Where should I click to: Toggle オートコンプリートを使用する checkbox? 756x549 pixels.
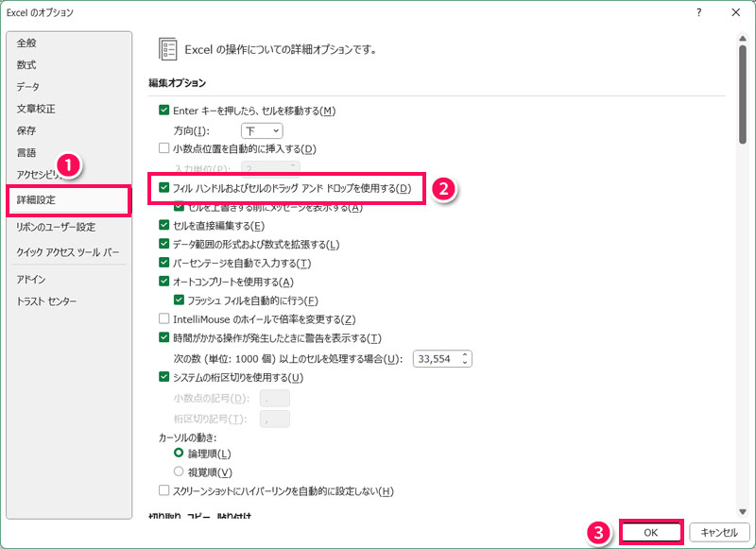click(163, 282)
